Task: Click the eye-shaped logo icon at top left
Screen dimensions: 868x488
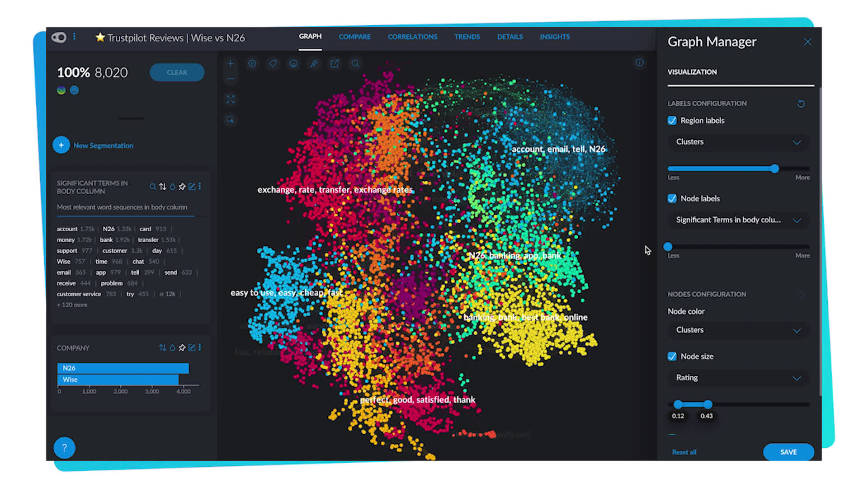Action: coord(59,38)
